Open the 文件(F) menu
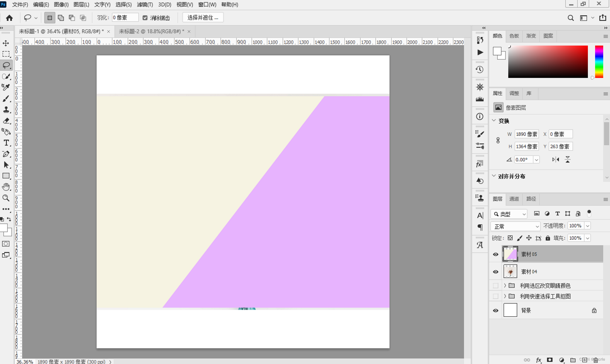Screen dimensions: 610x364 point(20,4)
